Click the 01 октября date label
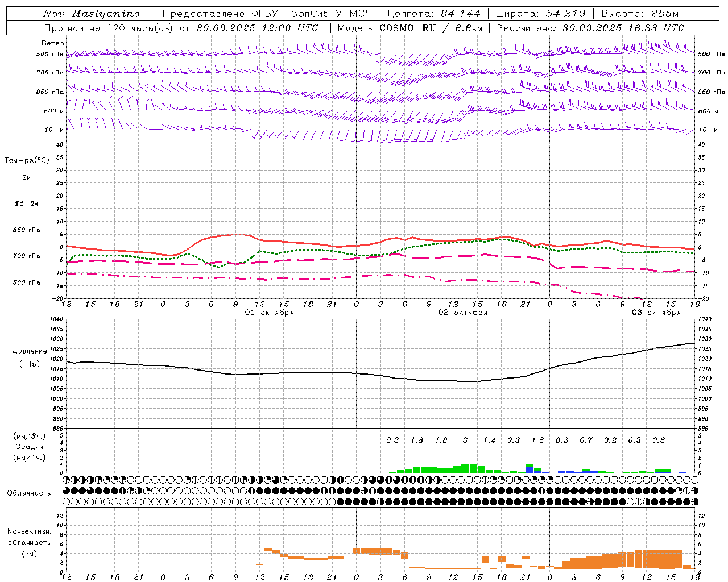Screen dimensions: 728x582 [x=270, y=313]
